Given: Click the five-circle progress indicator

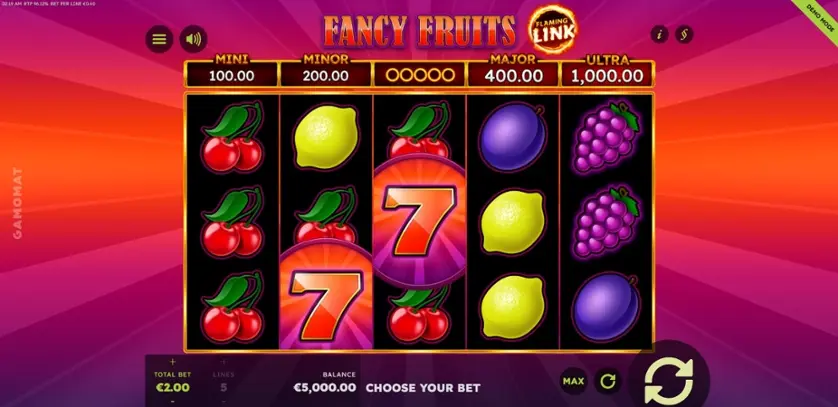Looking at the screenshot, I should pyautogui.click(x=420, y=75).
